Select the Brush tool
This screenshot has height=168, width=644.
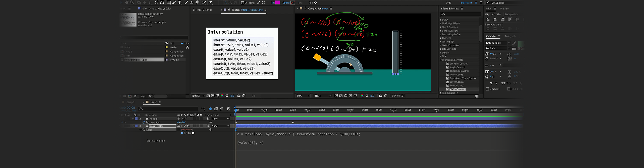point(186,2)
